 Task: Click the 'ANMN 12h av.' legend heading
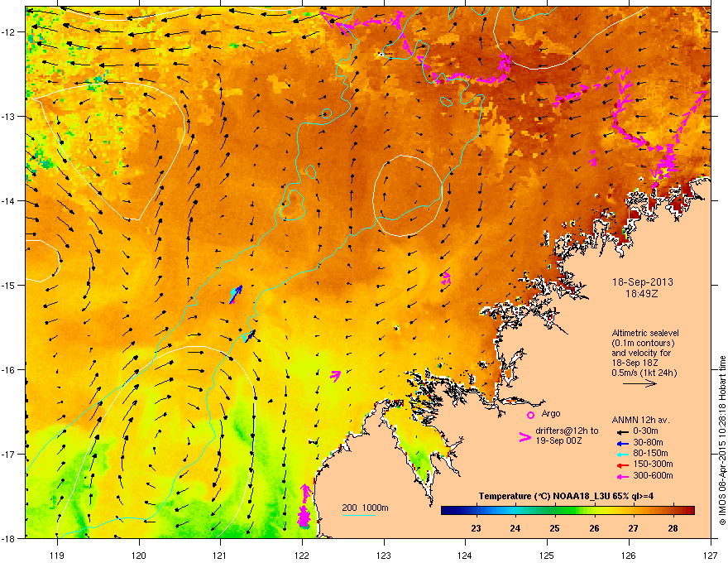(640, 420)
